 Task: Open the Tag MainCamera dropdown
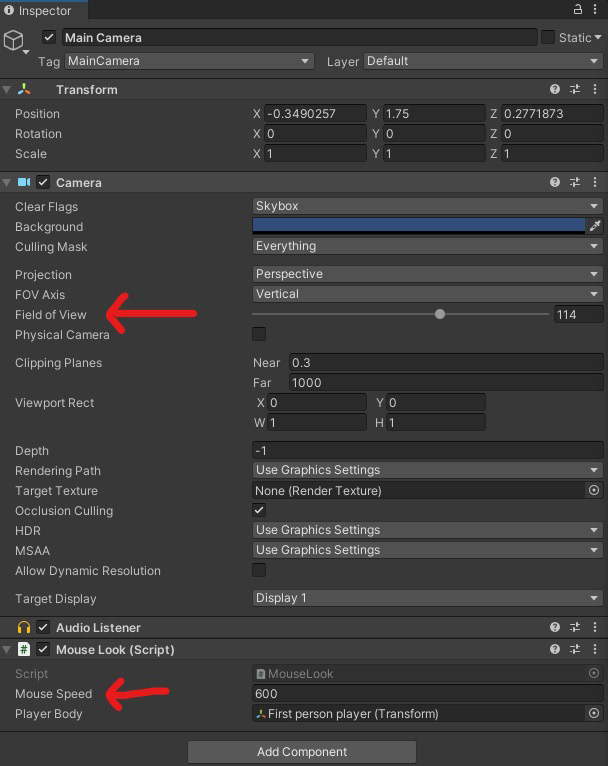point(189,61)
